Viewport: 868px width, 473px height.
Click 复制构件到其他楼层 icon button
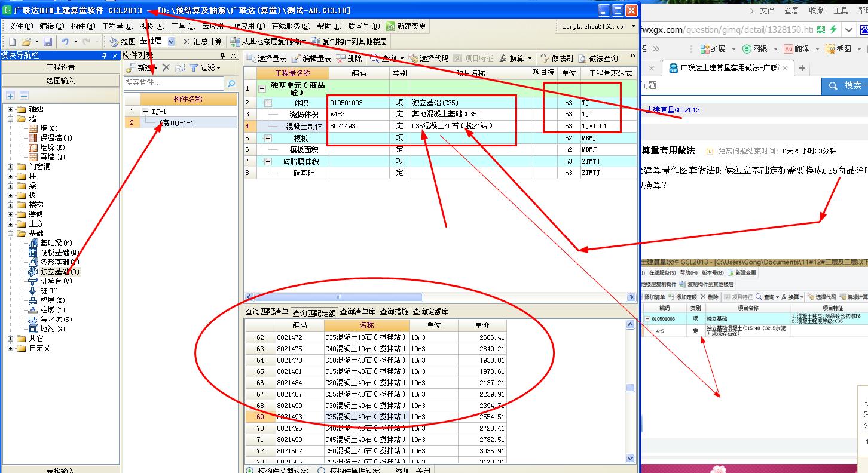[x=349, y=42]
